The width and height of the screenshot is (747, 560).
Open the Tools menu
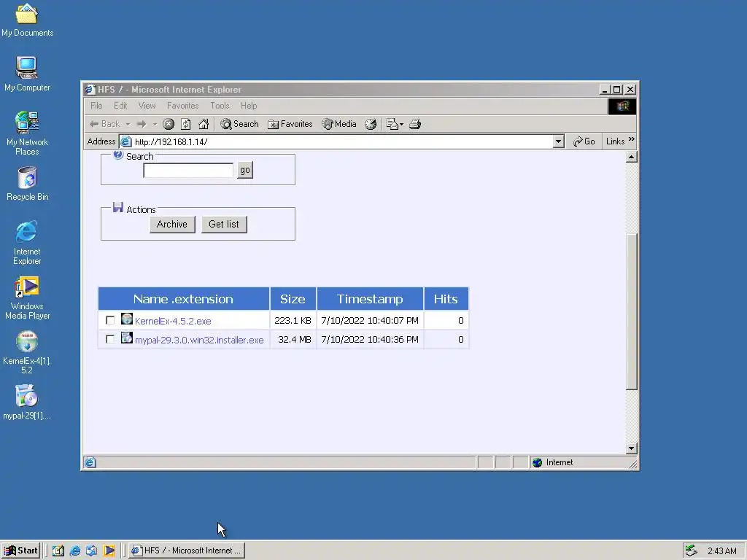tap(220, 106)
